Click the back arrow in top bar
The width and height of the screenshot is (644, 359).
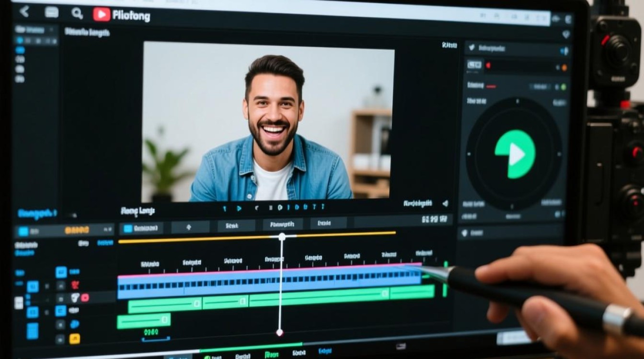point(24,11)
